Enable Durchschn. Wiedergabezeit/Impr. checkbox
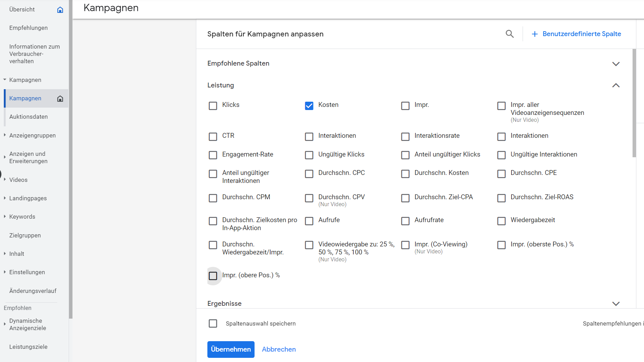 coord(213,245)
